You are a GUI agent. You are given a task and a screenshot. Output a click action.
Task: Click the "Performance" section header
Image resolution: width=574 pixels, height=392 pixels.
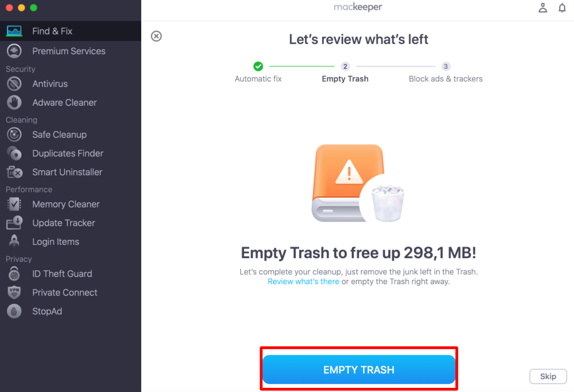[29, 190]
